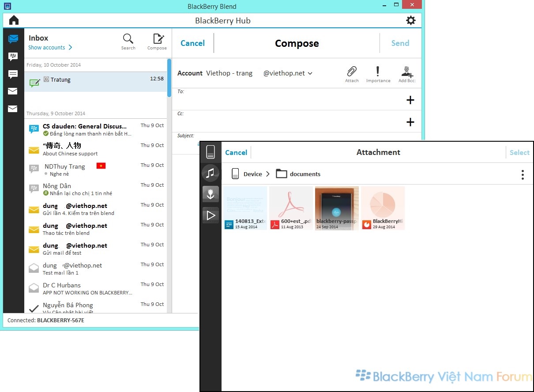Select the 600+est PDF file thumbnail

coord(291,208)
